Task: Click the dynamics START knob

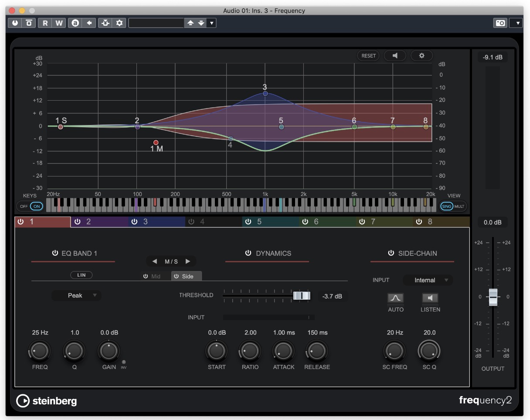Action: click(x=217, y=351)
